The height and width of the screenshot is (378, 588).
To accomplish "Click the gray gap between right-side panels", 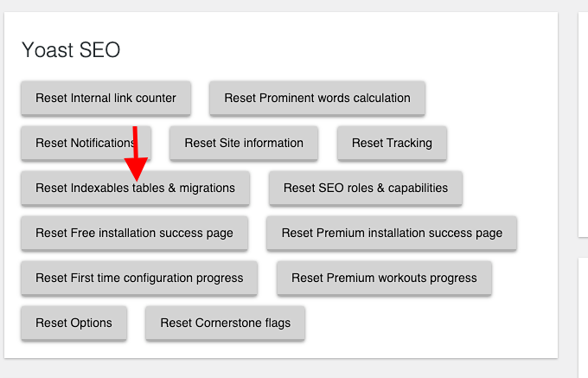I will (583, 247).
